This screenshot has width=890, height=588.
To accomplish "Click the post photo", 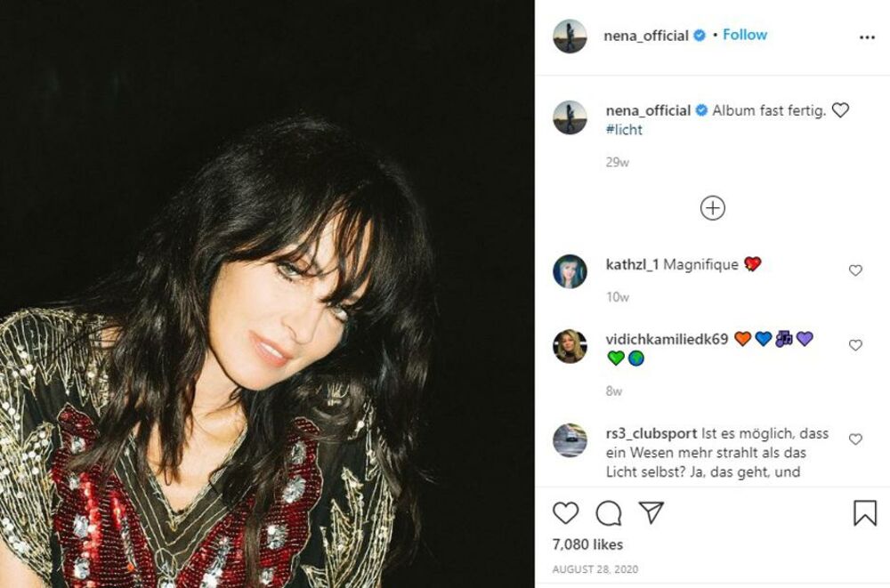I will pos(267,294).
